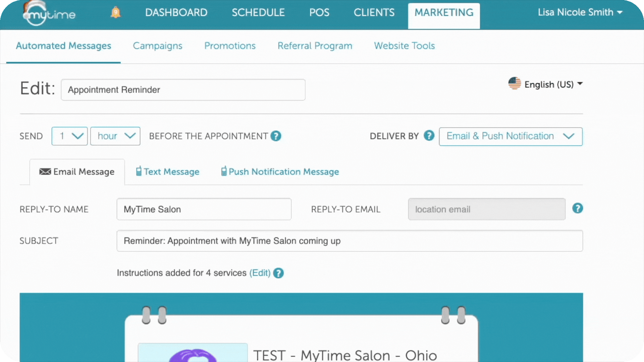
Task: Click the salon logo thumbnail in preview
Action: click(193, 353)
